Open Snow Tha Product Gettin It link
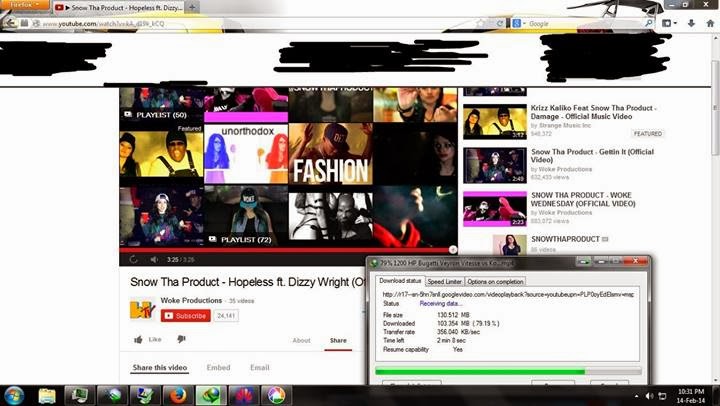 pos(592,156)
